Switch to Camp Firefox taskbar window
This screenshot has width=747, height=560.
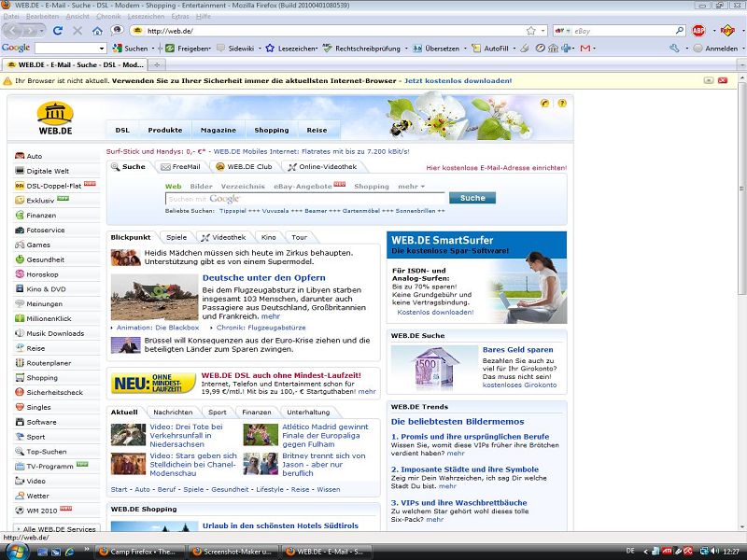138,552
